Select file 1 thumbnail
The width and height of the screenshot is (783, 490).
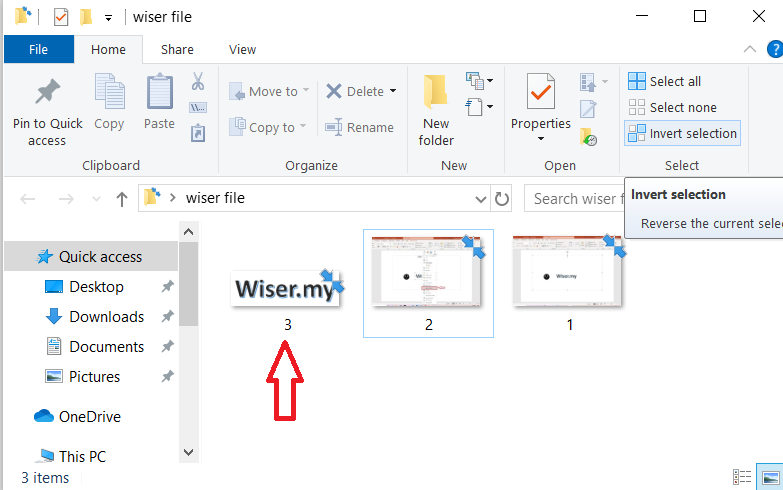click(x=570, y=271)
